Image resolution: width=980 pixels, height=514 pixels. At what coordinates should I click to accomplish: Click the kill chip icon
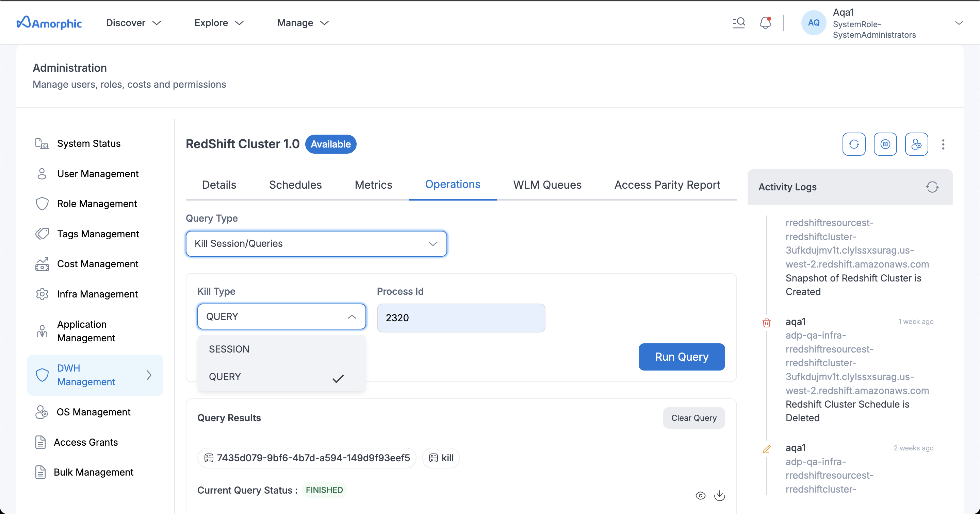coord(433,458)
